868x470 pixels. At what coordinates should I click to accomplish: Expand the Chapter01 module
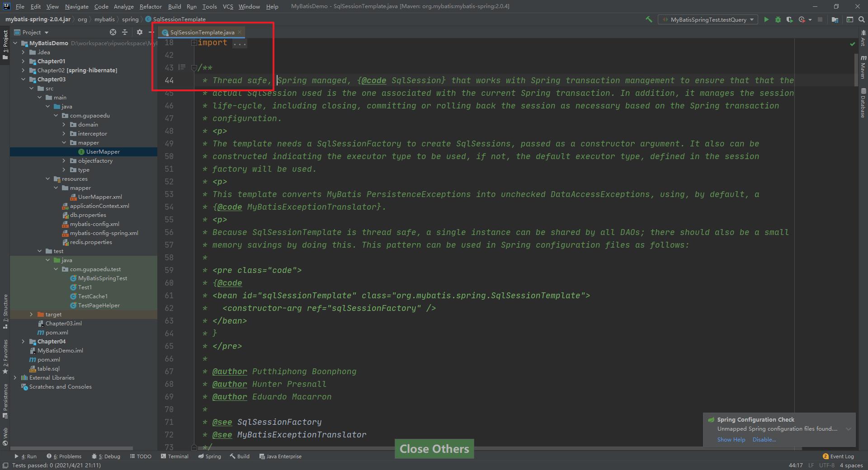pos(23,61)
